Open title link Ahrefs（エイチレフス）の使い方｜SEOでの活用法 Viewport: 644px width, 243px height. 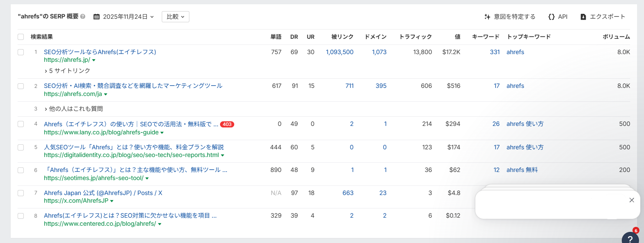pyautogui.click(x=131, y=124)
